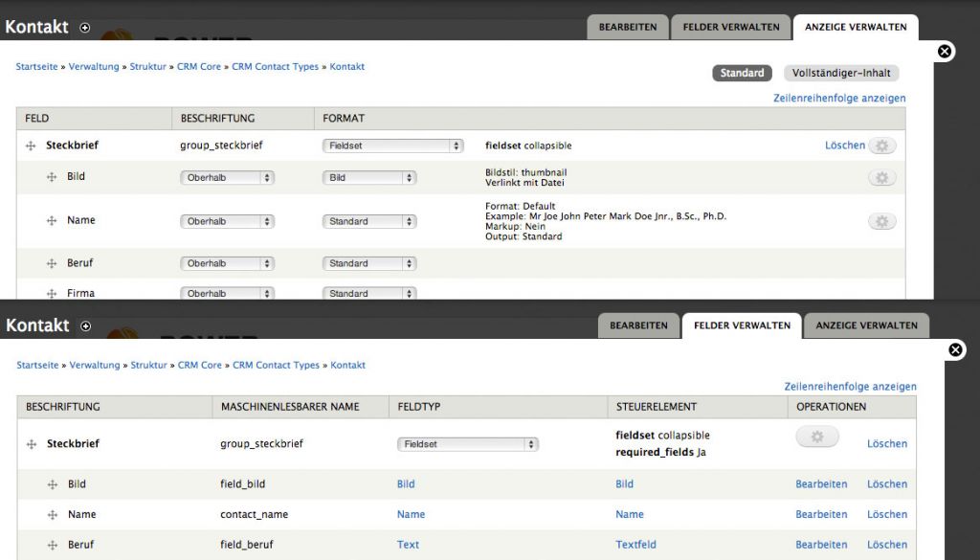This screenshot has height=560, width=980.
Task: Click Löschen in the contact_name row
Action: point(886,515)
